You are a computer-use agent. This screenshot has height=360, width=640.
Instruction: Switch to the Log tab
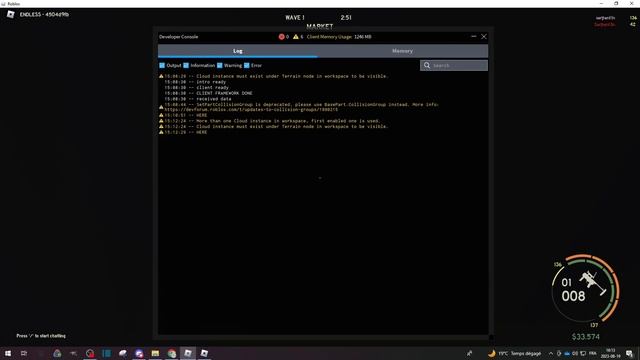(238, 51)
